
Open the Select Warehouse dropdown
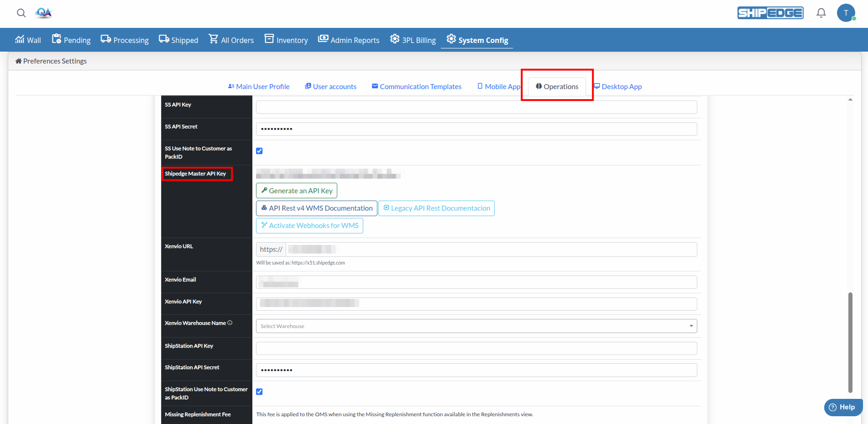pos(476,326)
